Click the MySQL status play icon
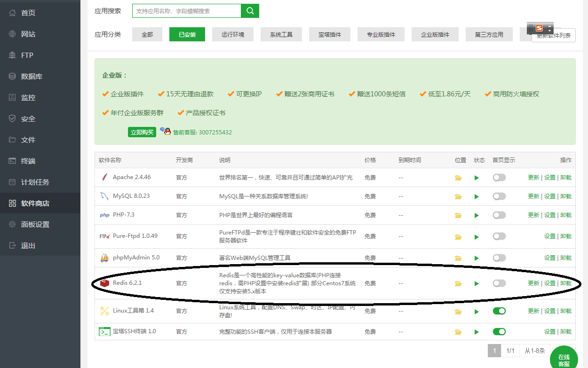 pos(477,196)
